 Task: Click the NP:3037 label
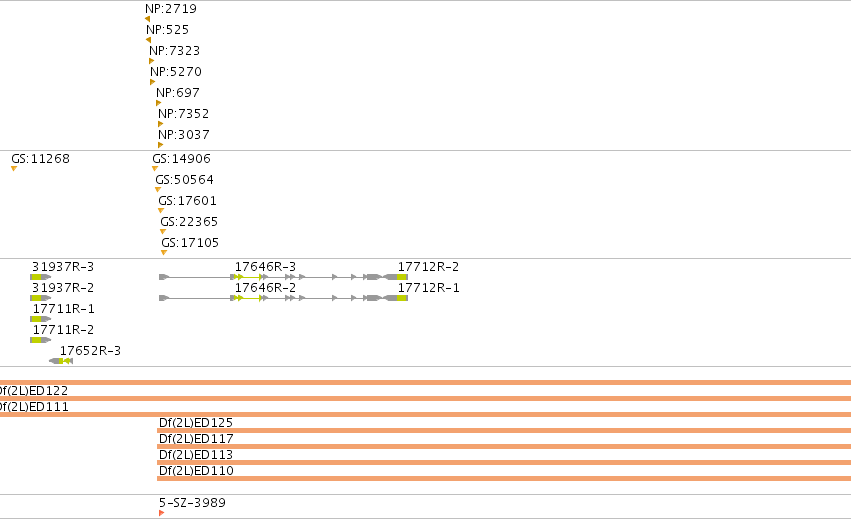183,135
